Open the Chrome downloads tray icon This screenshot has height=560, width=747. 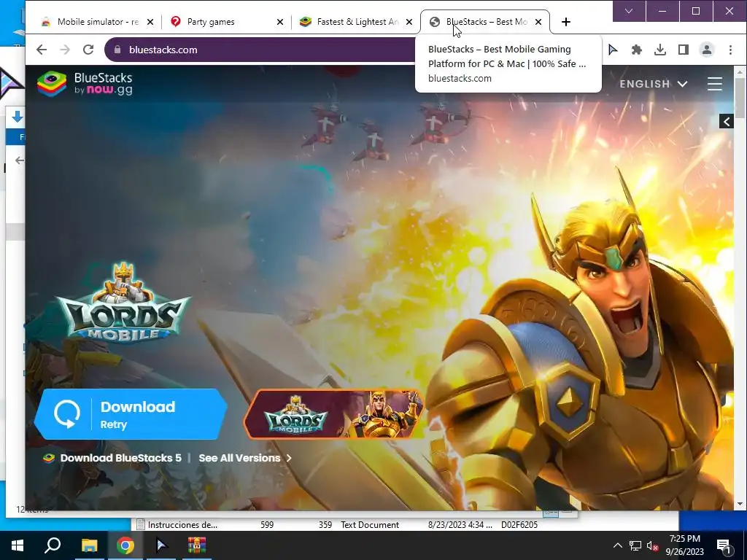coord(659,50)
